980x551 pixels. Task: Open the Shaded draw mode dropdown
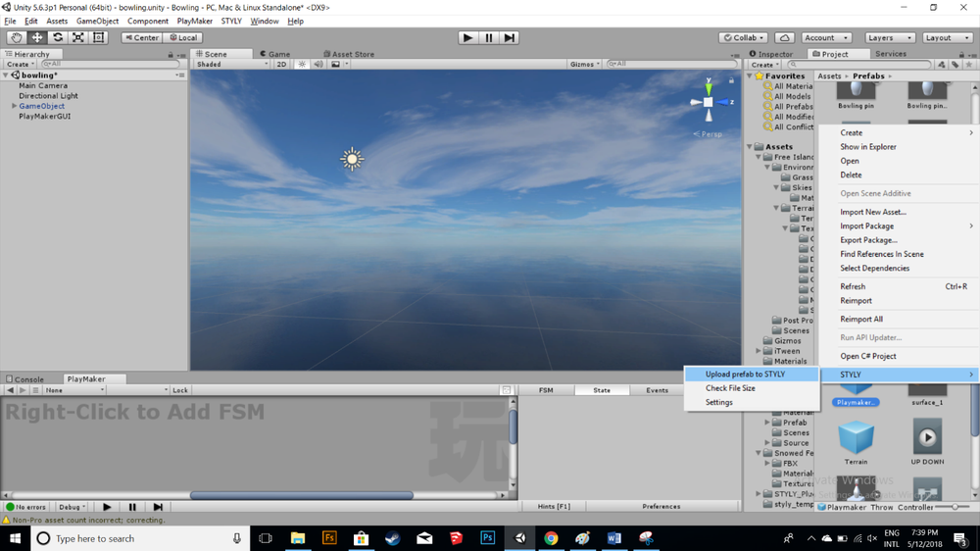tap(232, 64)
